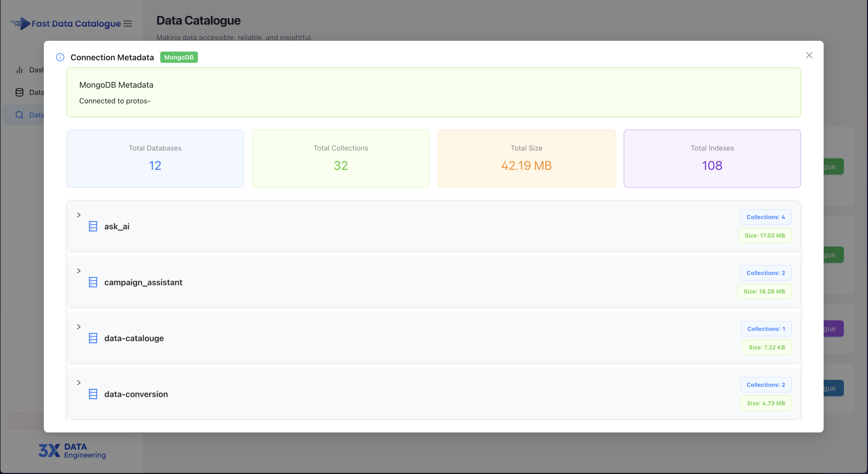The width and height of the screenshot is (868, 474).
Task: Expand the data-conversion database entry
Action: (x=79, y=382)
